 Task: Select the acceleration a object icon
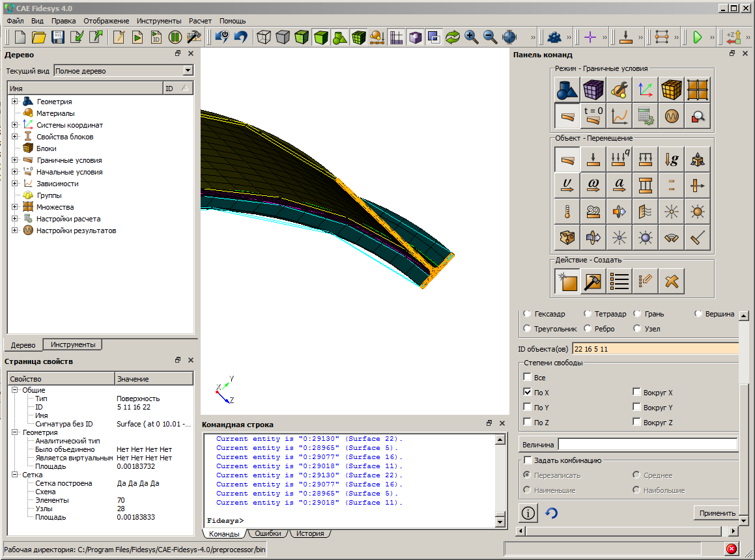[x=620, y=186]
